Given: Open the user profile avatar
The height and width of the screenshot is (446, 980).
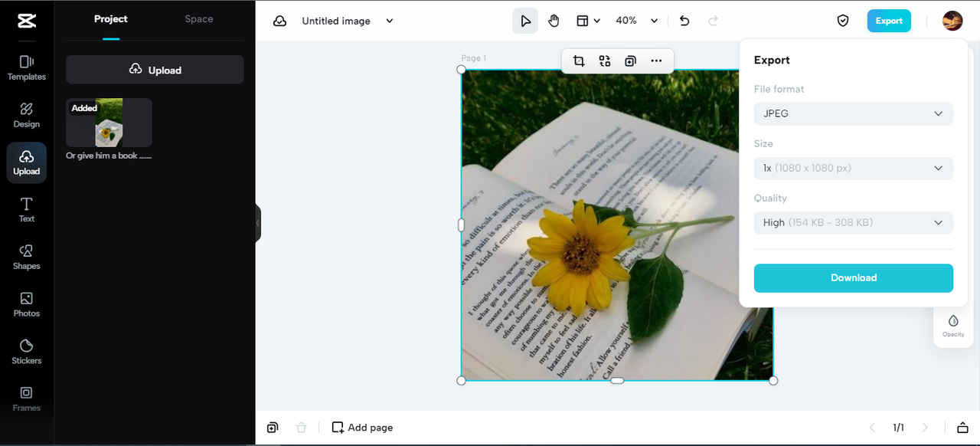Looking at the screenshot, I should pyautogui.click(x=952, y=21).
